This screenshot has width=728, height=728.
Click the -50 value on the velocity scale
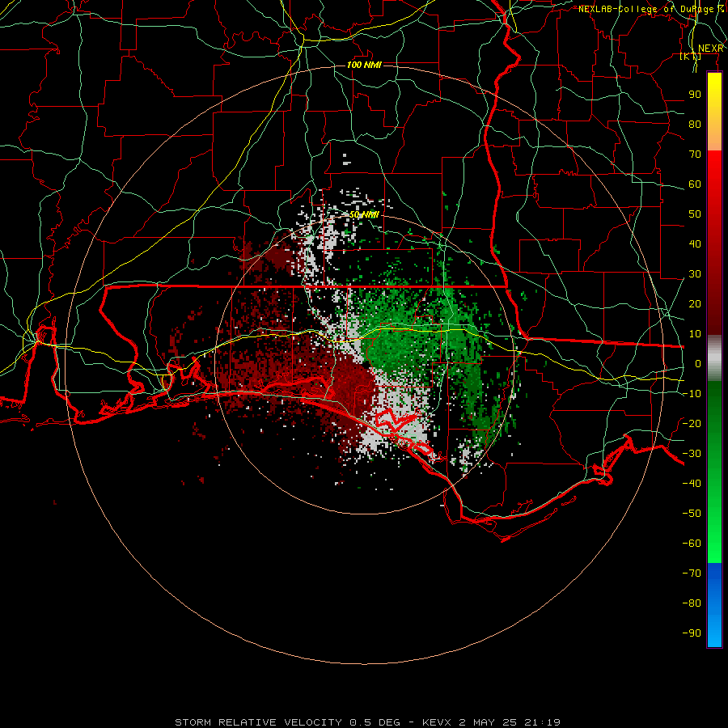692,514
